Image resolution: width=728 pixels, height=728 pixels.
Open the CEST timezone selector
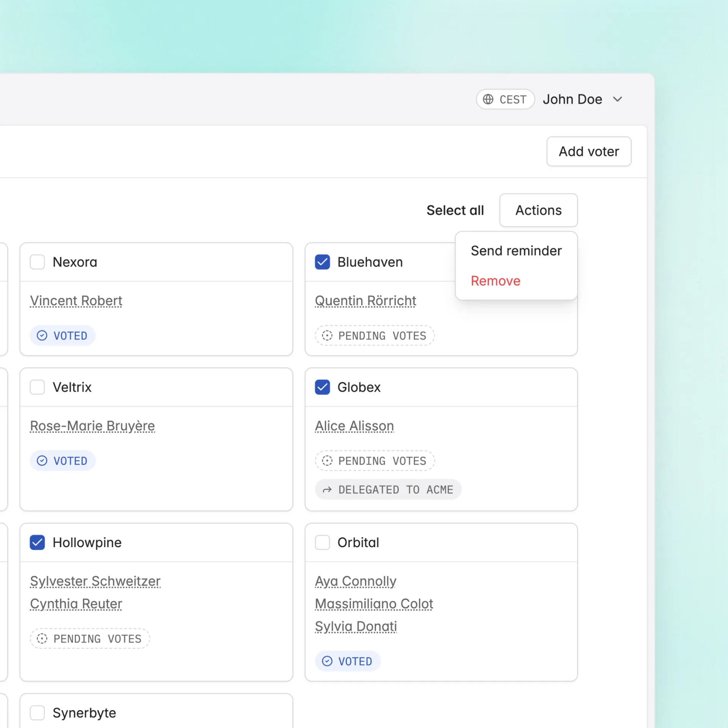(505, 99)
